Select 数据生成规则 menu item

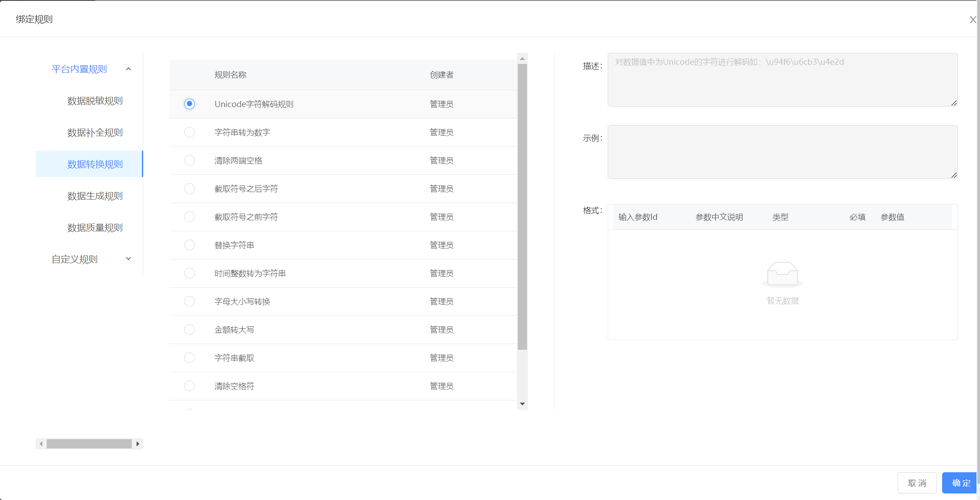point(89,196)
